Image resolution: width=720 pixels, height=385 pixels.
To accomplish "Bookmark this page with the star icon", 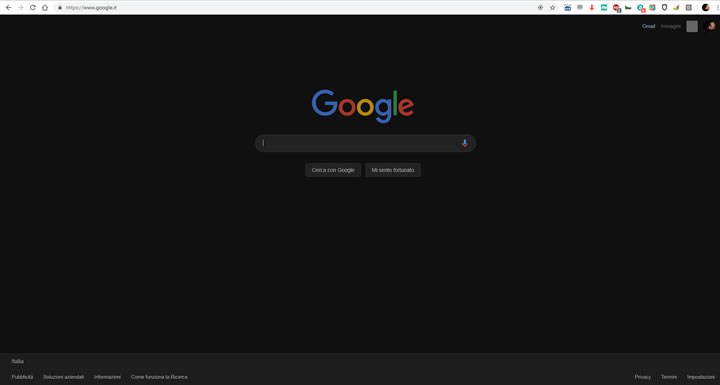I will (552, 7).
